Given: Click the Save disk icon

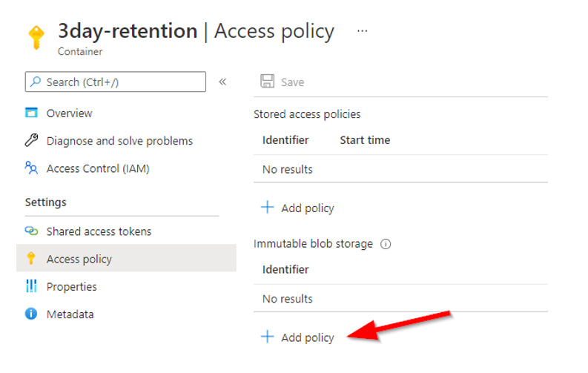Looking at the screenshot, I should [268, 82].
